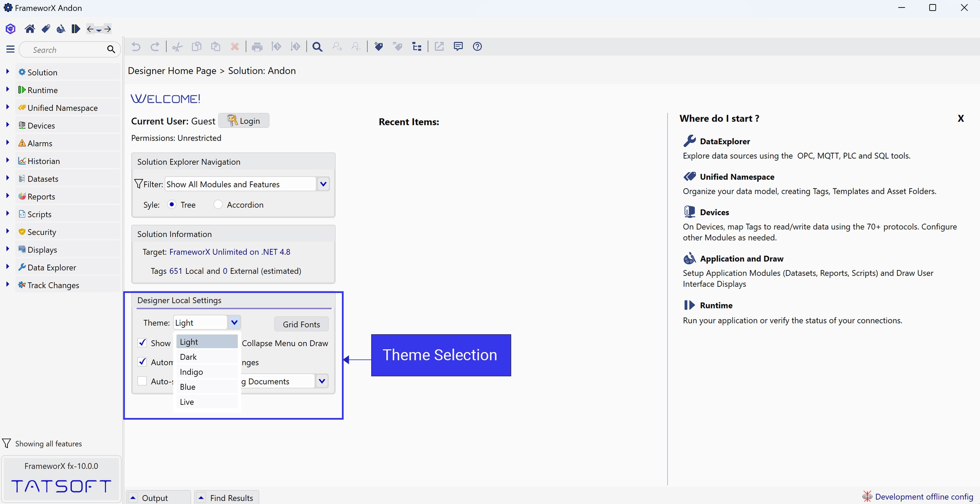The height and width of the screenshot is (504, 980).
Task: Open the Find Results bottom tab
Action: click(x=227, y=498)
